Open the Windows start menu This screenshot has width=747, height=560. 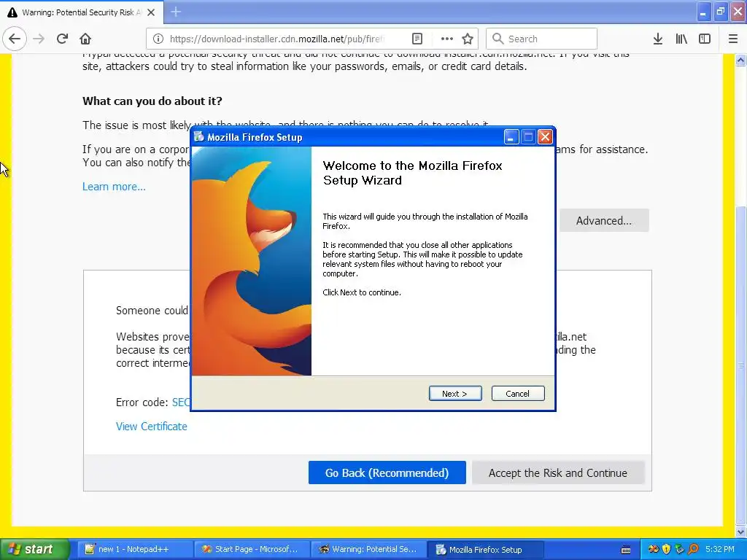click(x=35, y=549)
